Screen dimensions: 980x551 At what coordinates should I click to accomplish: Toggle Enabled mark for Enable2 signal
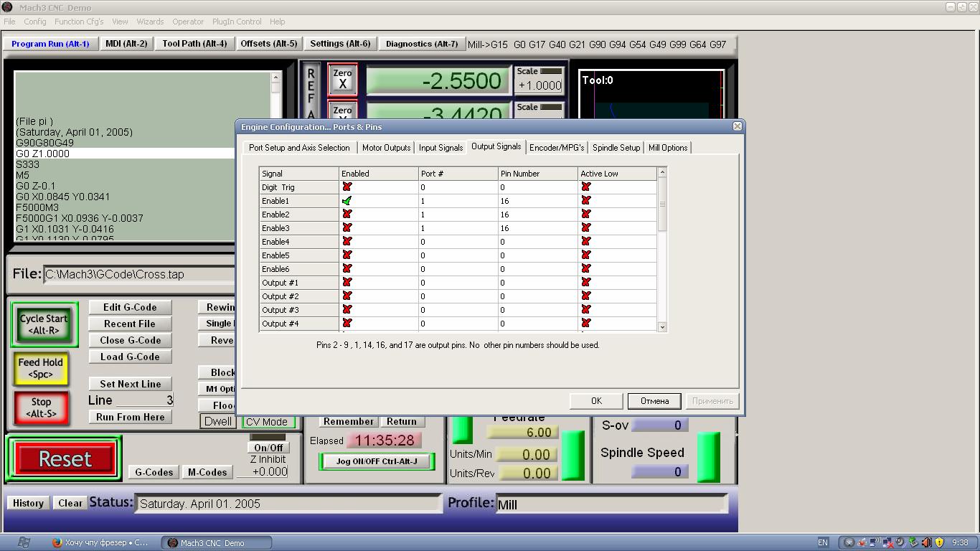(x=347, y=215)
